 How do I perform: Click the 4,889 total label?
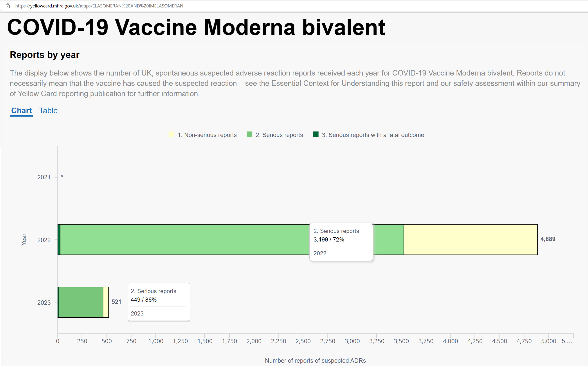click(548, 239)
